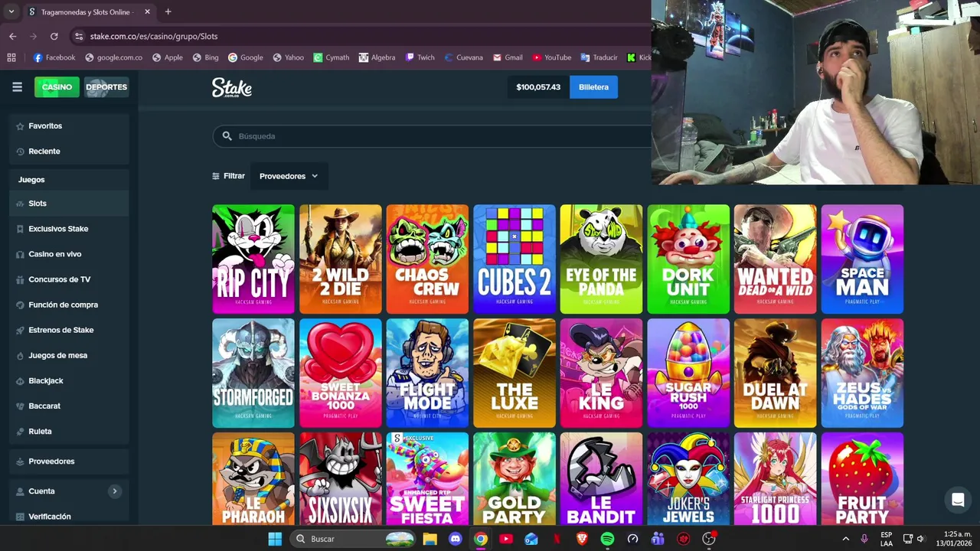Image resolution: width=980 pixels, height=551 pixels.
Task: Open Verificación in the sidebar
Action: [x=69, y=517]
